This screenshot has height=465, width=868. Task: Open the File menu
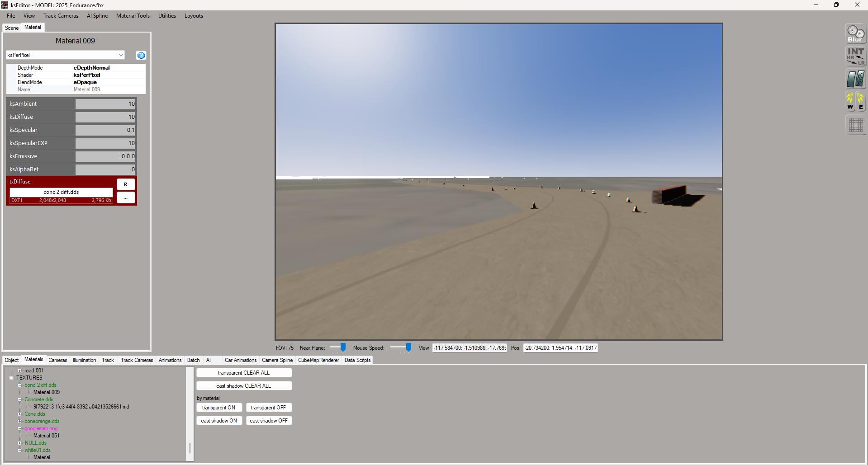(x=11, y=16)
